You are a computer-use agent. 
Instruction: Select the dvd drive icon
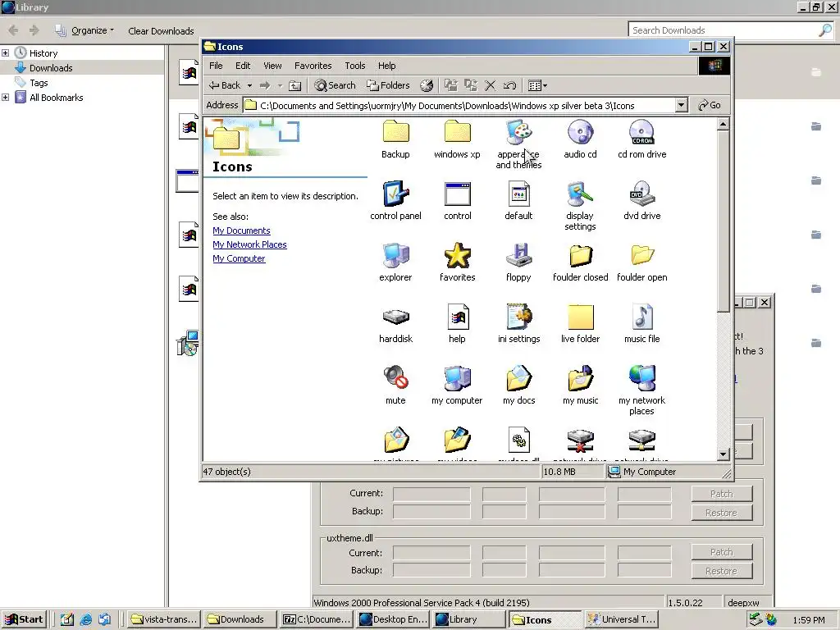pos(641,194)
